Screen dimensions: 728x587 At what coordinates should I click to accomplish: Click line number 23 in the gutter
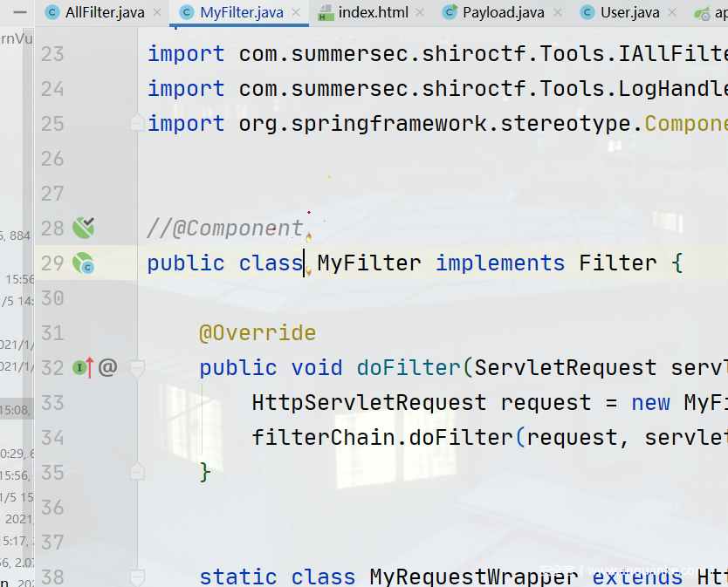click(52, 54)
